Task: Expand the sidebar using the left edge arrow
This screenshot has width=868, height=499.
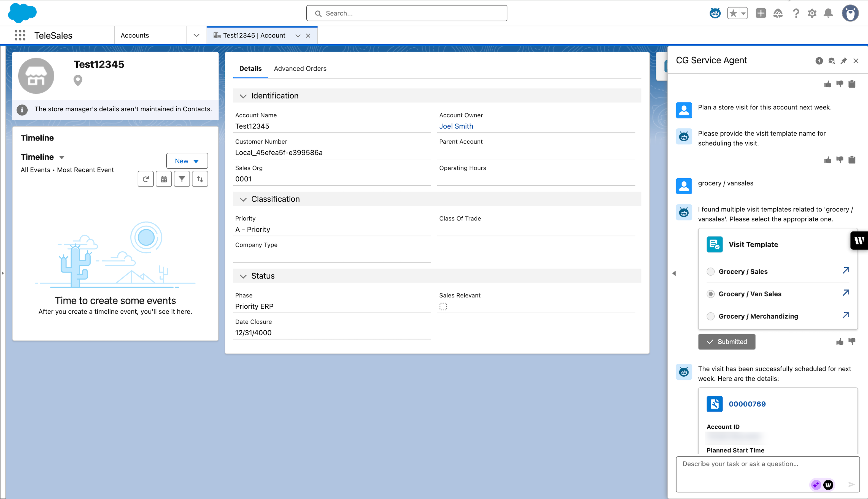Action: tap(3, 273)
